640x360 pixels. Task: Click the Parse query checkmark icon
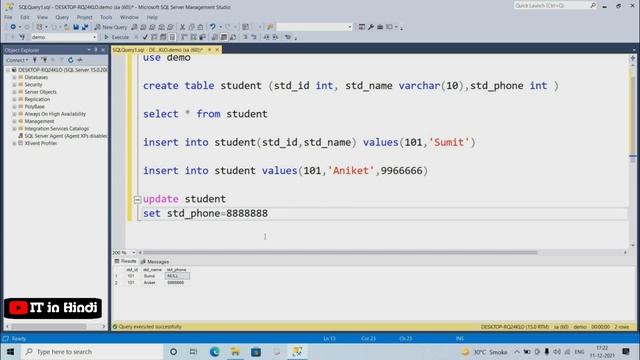[145, 37]
